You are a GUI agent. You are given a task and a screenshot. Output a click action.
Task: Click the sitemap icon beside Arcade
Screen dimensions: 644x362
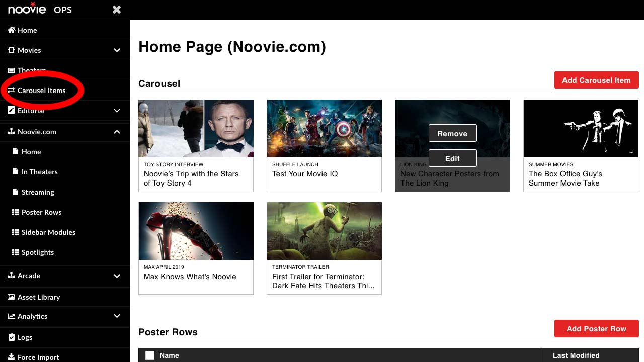(11, 276)
